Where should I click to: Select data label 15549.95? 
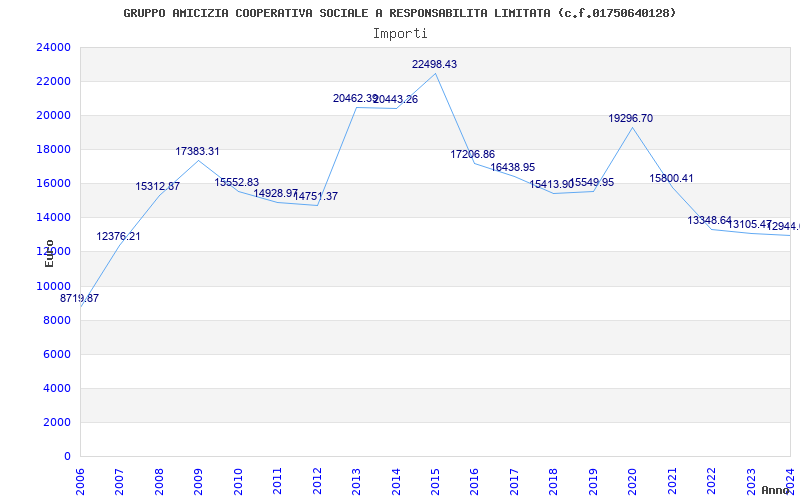tap(592, 182)
